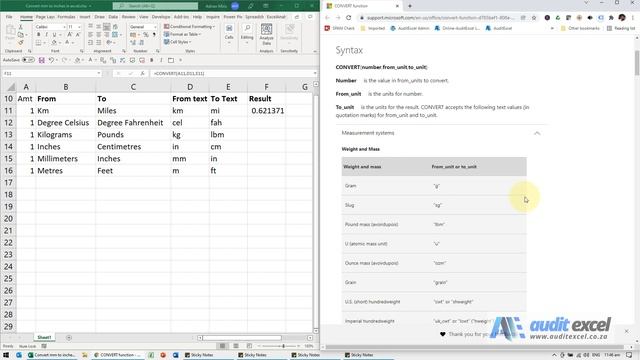Click the Save icon in quick access toolbar
This screenshot has height=360, width=640.
[x=42, y=60]
